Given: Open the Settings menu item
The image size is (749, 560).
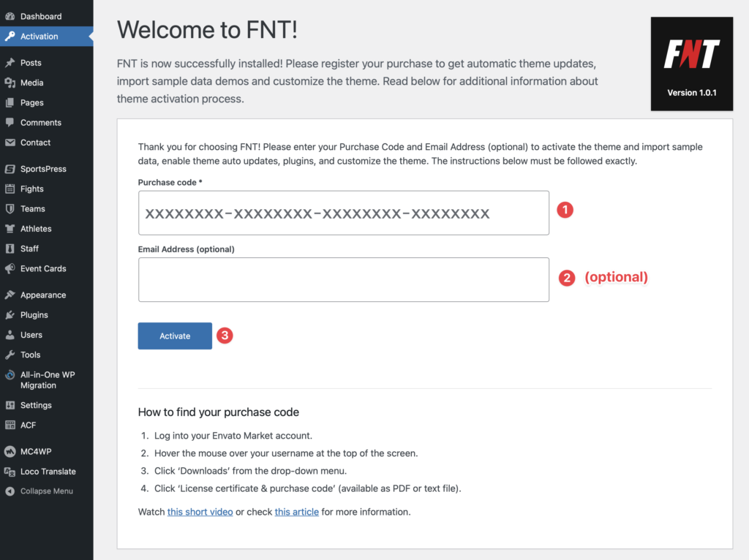Looking at the screenshot, I should coord(36,405).
